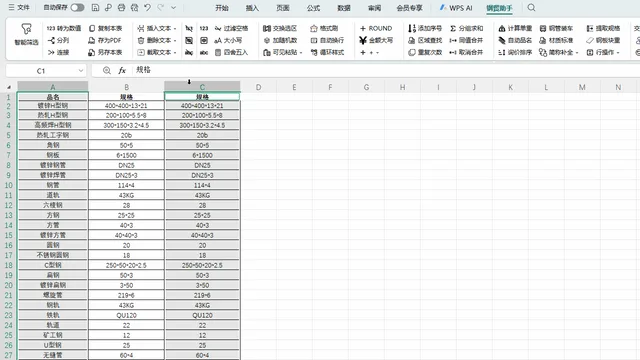640x360 pixels.
Task: Switch to the 数据 tab
Action: point(344,8)
